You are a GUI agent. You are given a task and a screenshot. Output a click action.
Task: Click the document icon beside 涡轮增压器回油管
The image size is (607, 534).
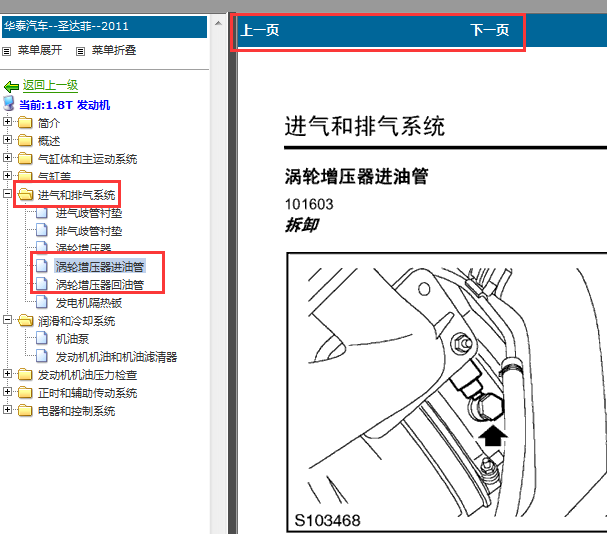[42, 284]
